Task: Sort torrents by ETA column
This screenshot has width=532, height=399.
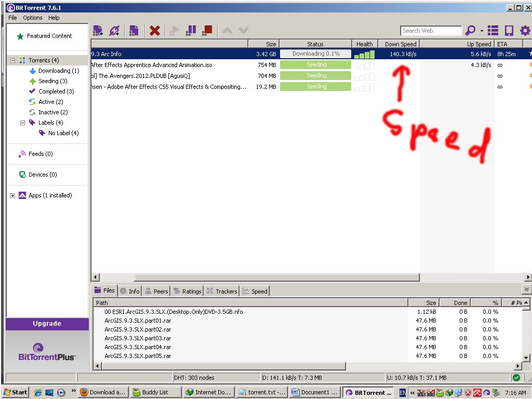Action: point(508,44)
